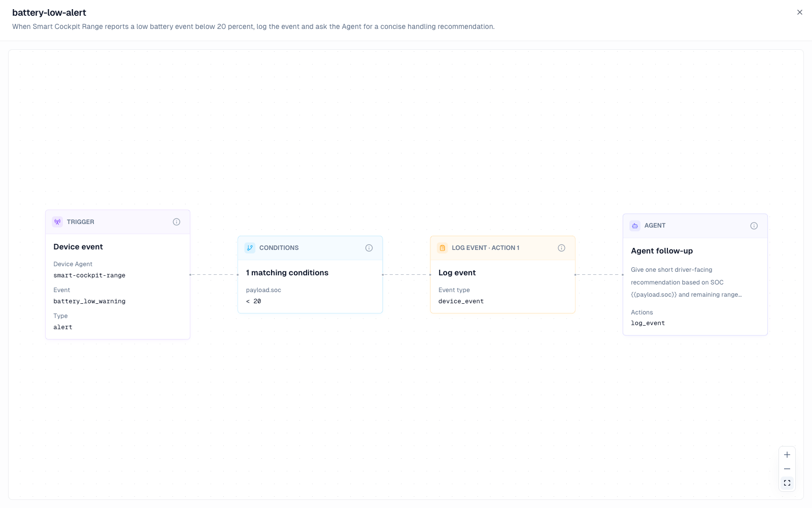Select the agent prompt description text
Screen dimensions: 812x508
[686, 282]
